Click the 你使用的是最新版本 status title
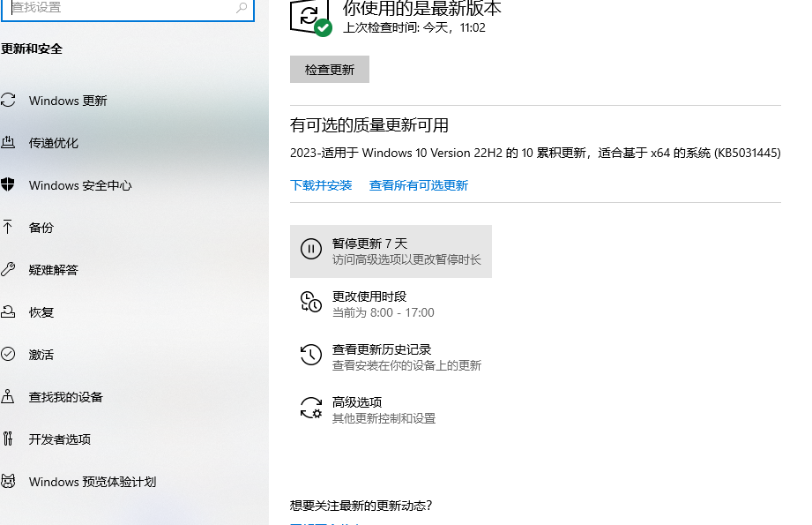 point(422,9)
